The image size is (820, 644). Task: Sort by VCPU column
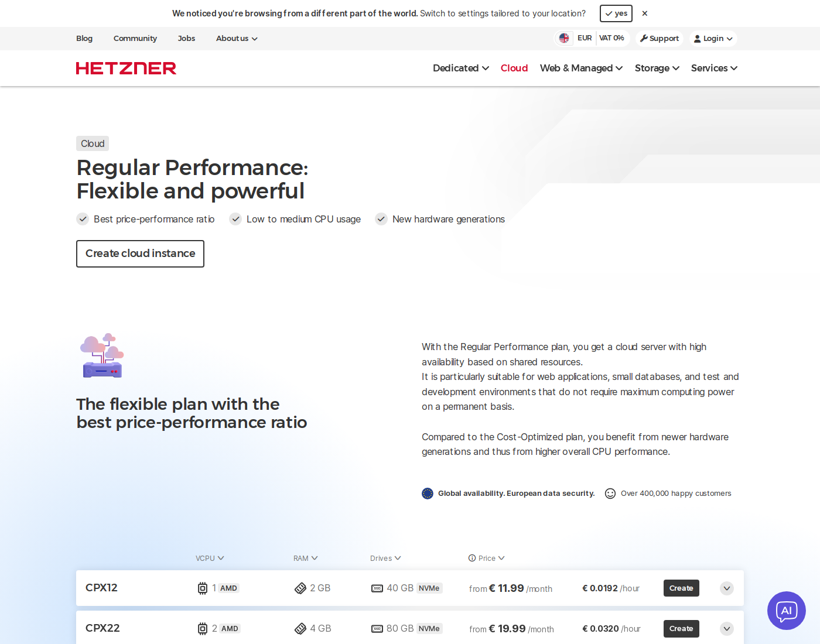[210, 559]
